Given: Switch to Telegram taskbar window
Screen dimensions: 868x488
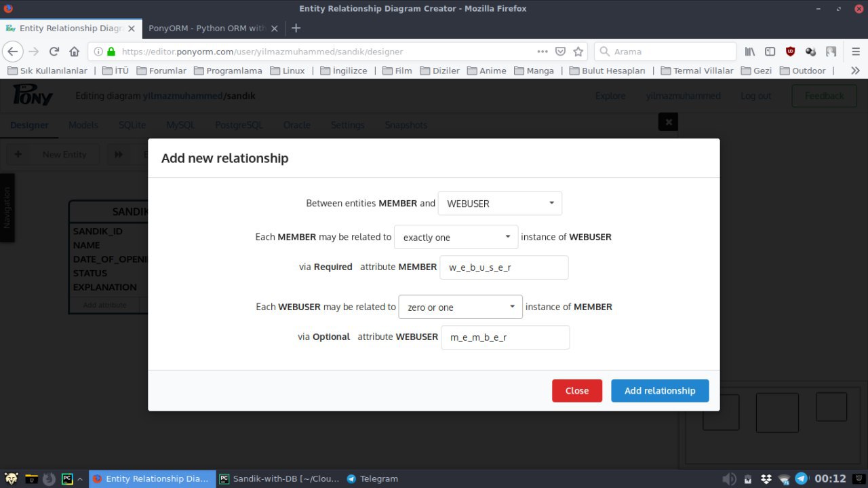Looking at the screenshot, I should pyautogui.click(x=372, y=478).
